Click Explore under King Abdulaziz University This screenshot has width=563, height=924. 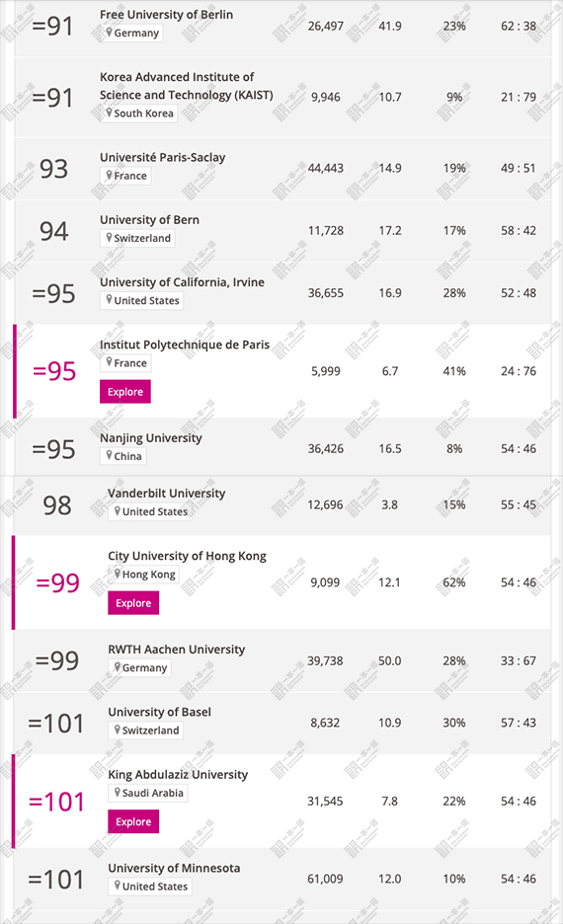coord(133,821)
